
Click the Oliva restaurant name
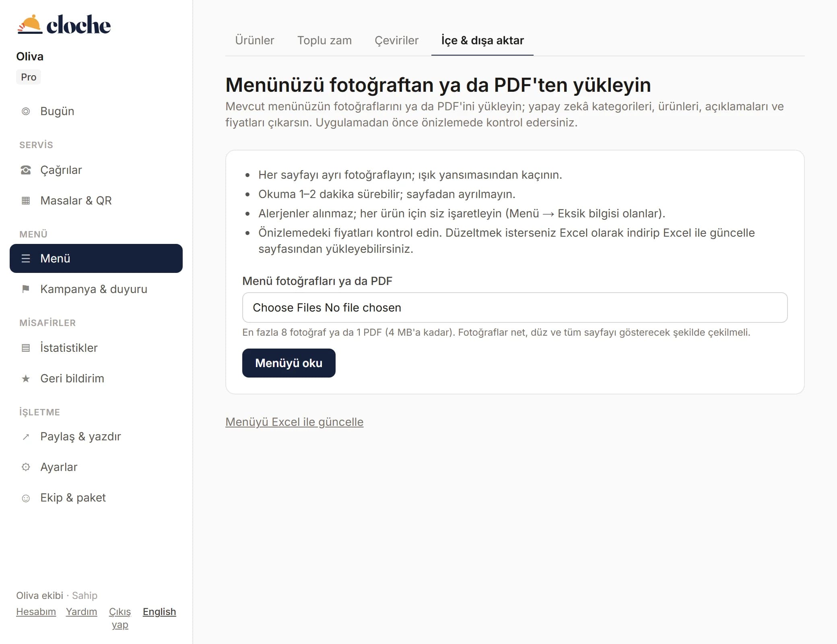coord(30,56)
